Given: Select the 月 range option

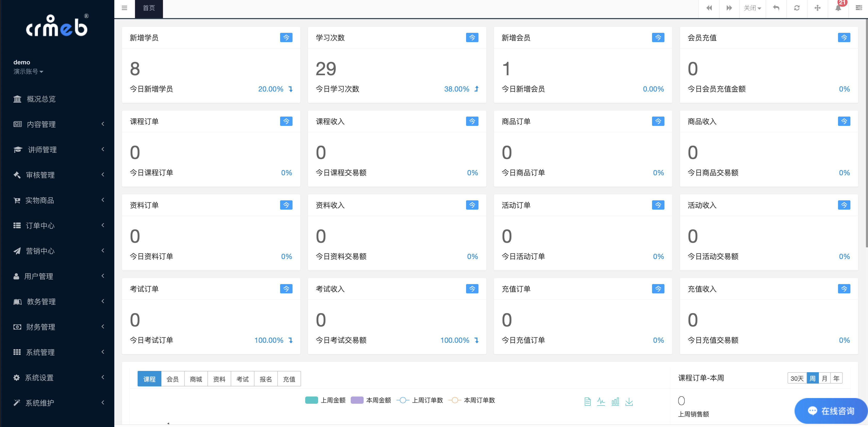Looking at the screenshot, I should 825,378.
